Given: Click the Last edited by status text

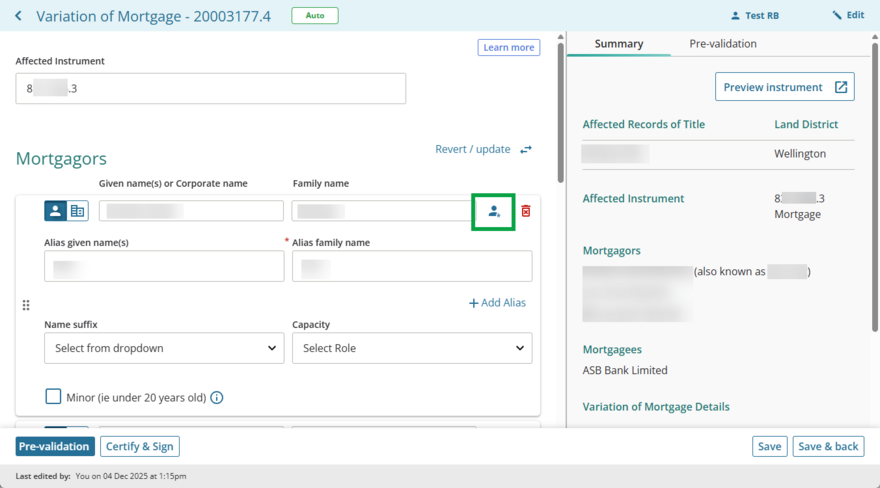Looking at the screenshot, I should 101,476.
